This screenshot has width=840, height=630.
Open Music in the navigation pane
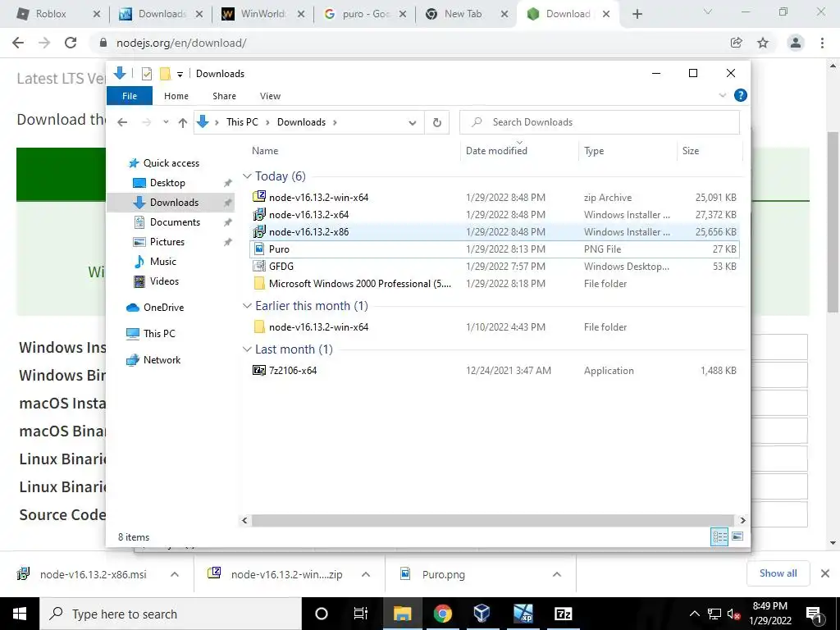click(x=154, y=262)
